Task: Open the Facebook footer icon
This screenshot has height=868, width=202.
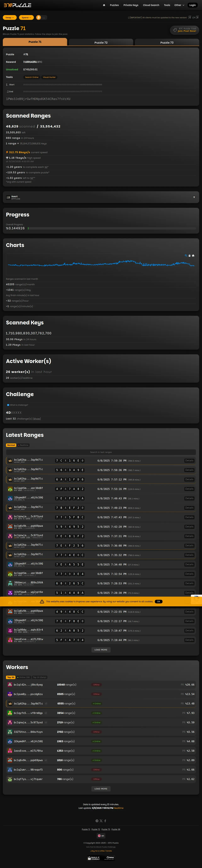Action: 105,821
